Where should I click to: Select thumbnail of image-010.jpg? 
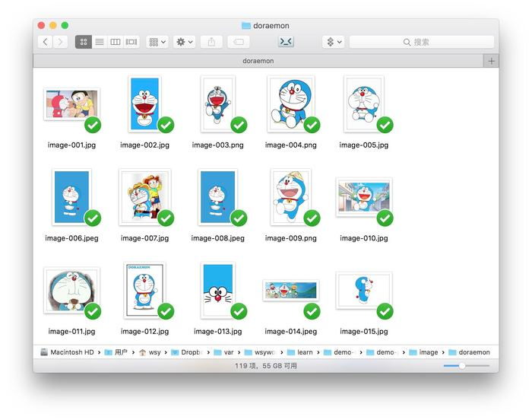pos(364,197)
